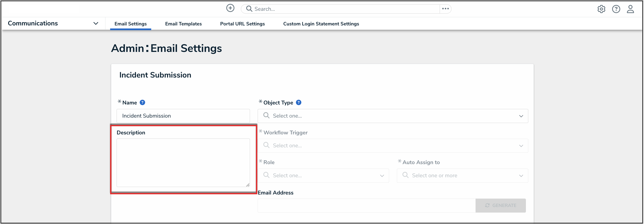Switch to the Email Templates tab
The width and height of the screenshot is (644, 224).
[x=183, y=24]
